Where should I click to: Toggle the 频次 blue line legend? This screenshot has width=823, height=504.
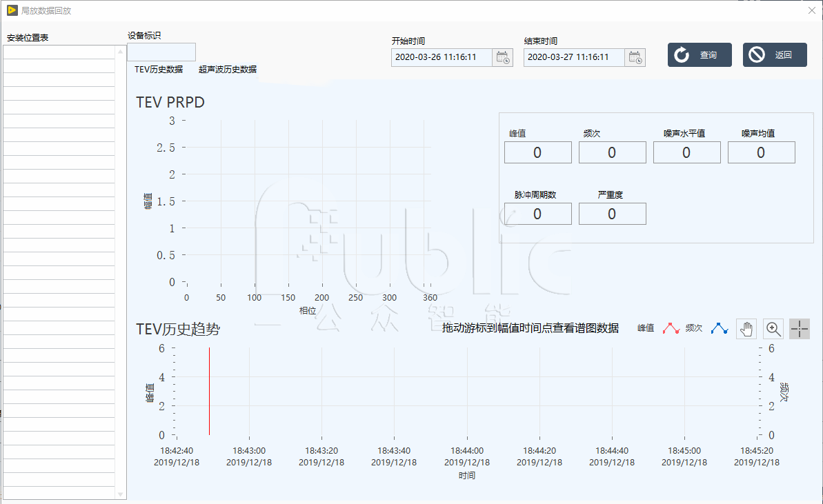(720, 328)
